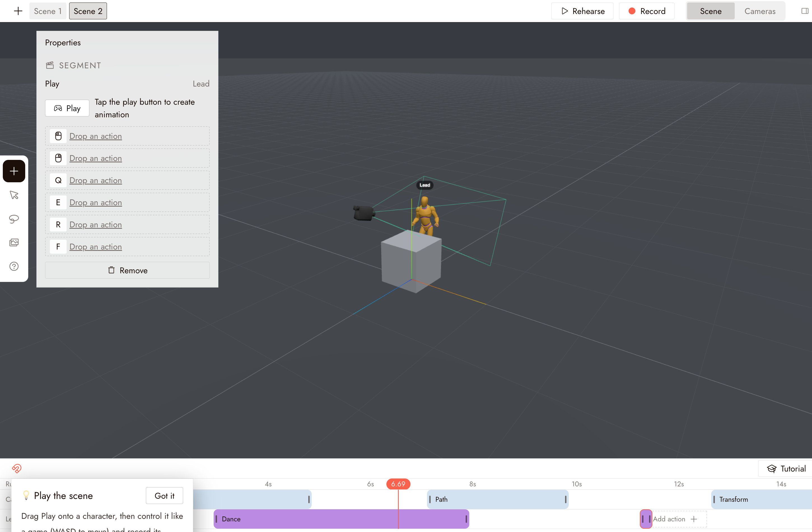This screenshot has height=532, width=812.
Task: Click Drop an action link beside Q
Action: click(x=95, y=181)
